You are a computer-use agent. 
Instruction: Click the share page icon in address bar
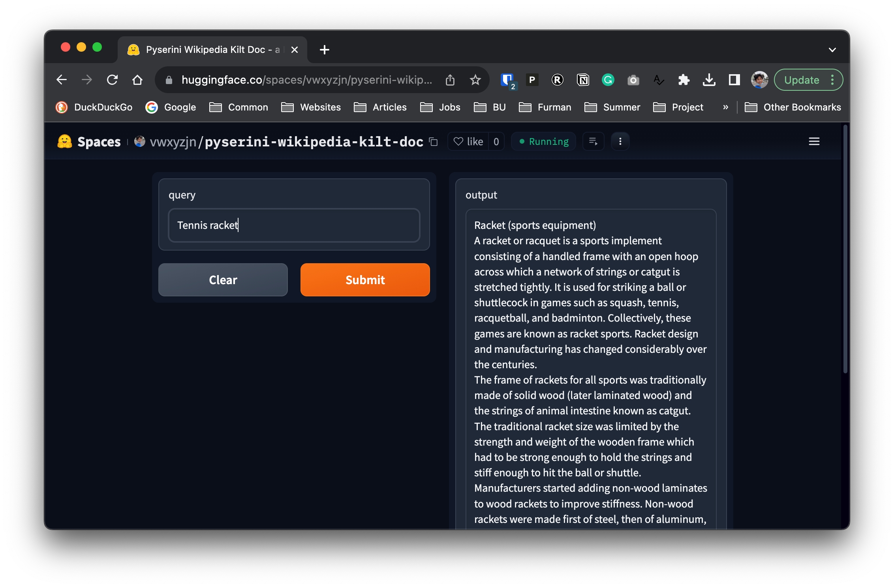click(450, 80)
